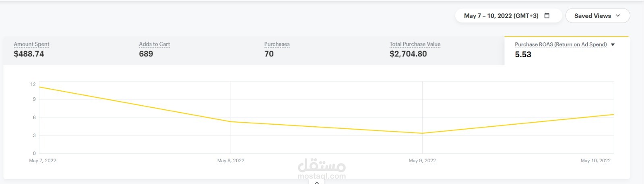Click the May 7, 2022 axis label
The height and width of the screenshot is (184, 644).
(x=43, y=161)
